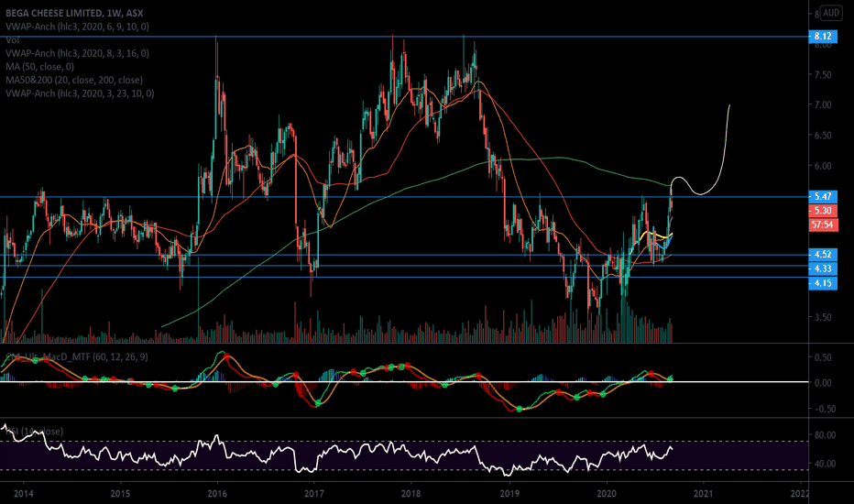Image resolution: width=854 pixels, height=504 pixels.
Task: Click the -0.50 MACD axis value
Action: (x=822, y=409)
